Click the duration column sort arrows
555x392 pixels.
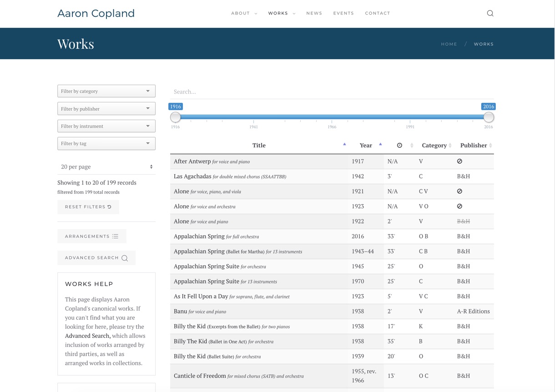pos(412,146)
